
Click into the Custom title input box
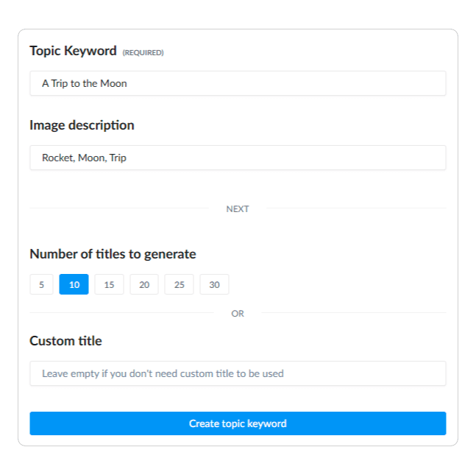[x=238, y=373]
